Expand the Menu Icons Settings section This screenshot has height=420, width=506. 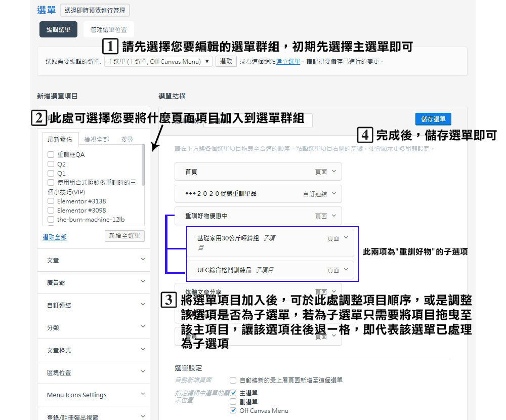click(94, 395)
